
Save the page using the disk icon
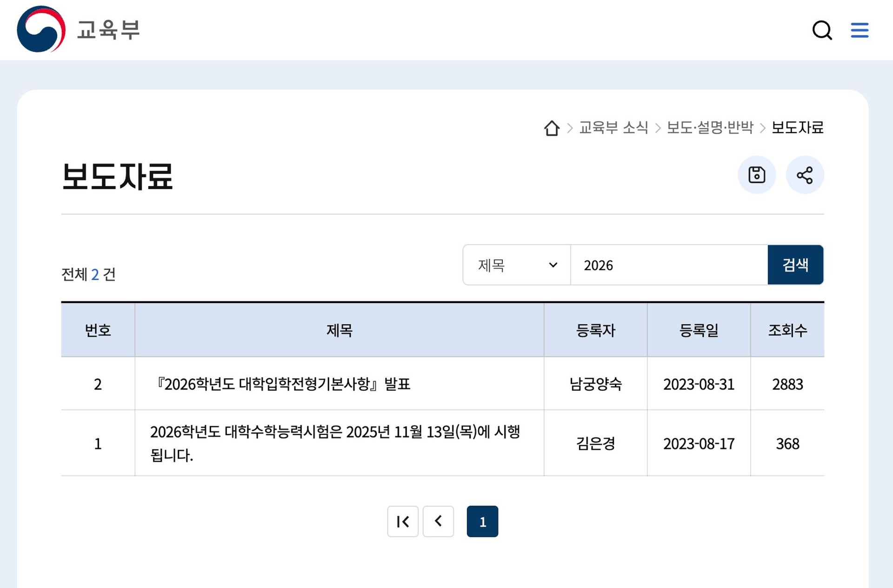coord(757,175)
